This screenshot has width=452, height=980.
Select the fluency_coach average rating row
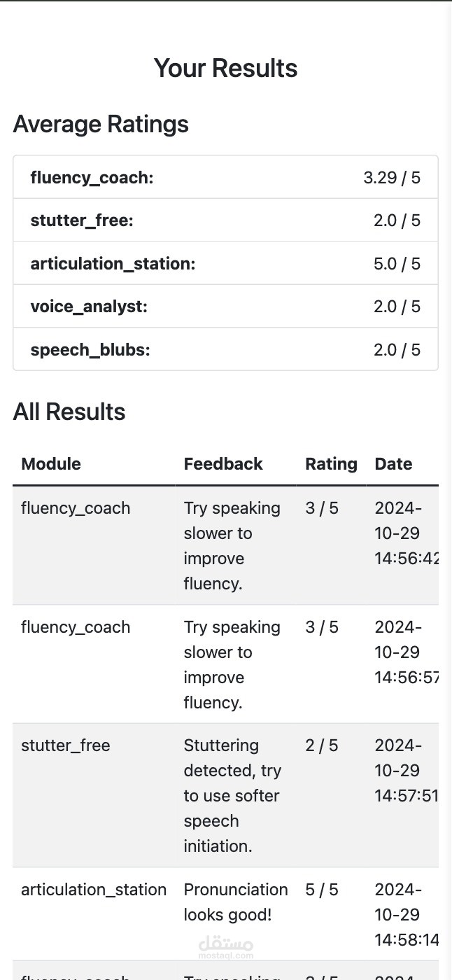[x=225, y=178]
